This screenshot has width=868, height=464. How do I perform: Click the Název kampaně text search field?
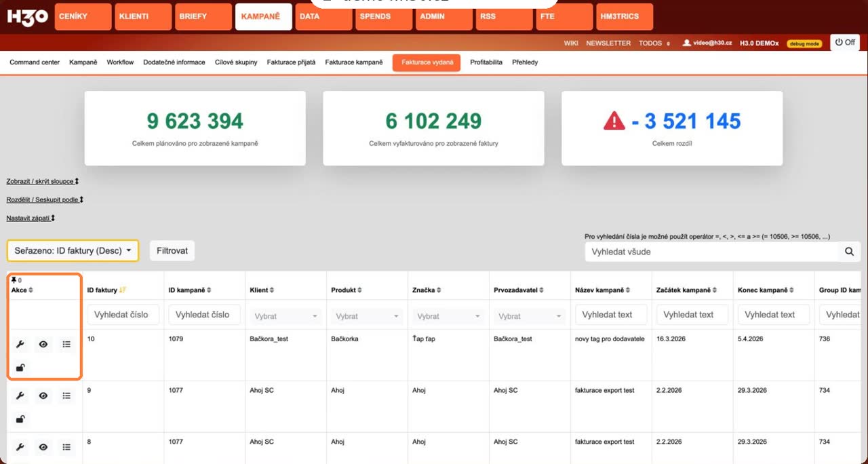[611, 315]
